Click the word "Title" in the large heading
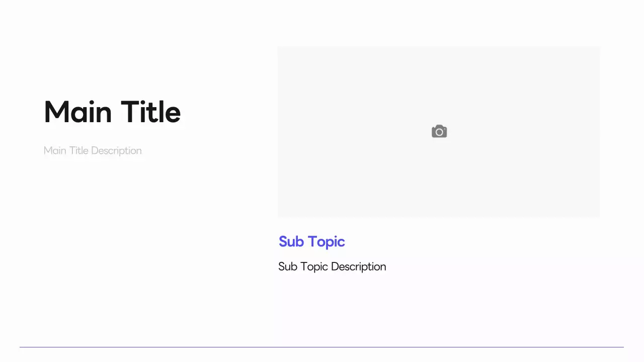This screenshot has width=644, height=362. (150, 112)
